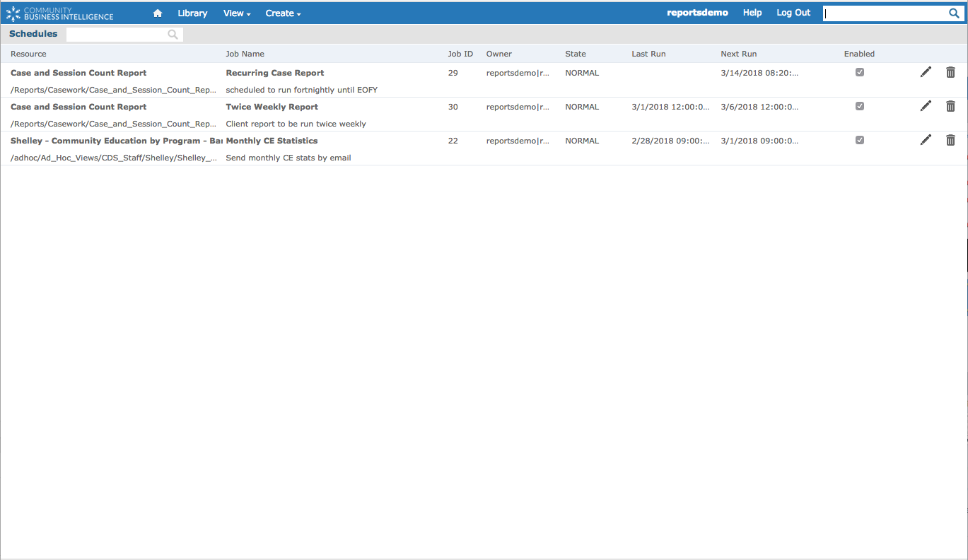The image size is (968, 560).
Task: Click the Job Name column header
Action: click(245, 54)
